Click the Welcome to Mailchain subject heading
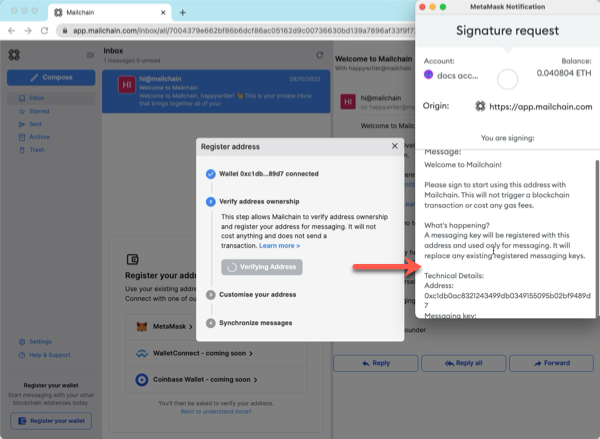600x439 pixels. point(373,59)
